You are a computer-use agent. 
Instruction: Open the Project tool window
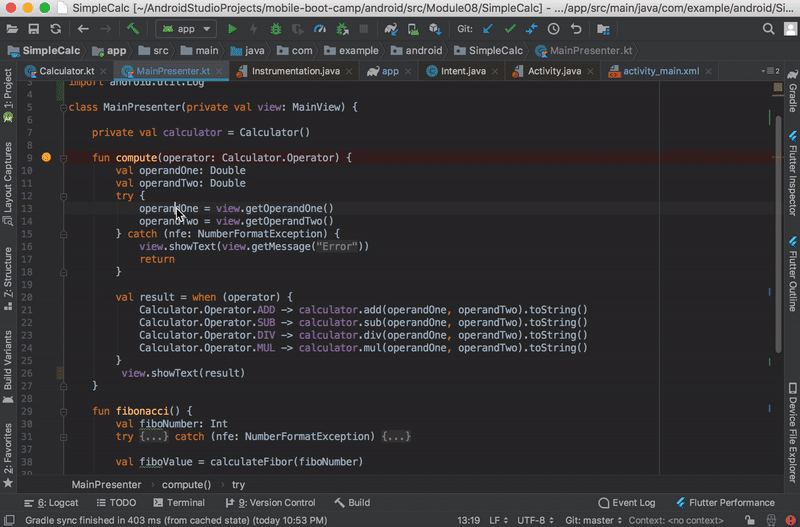pyautogui.click(x=8, y=94)
